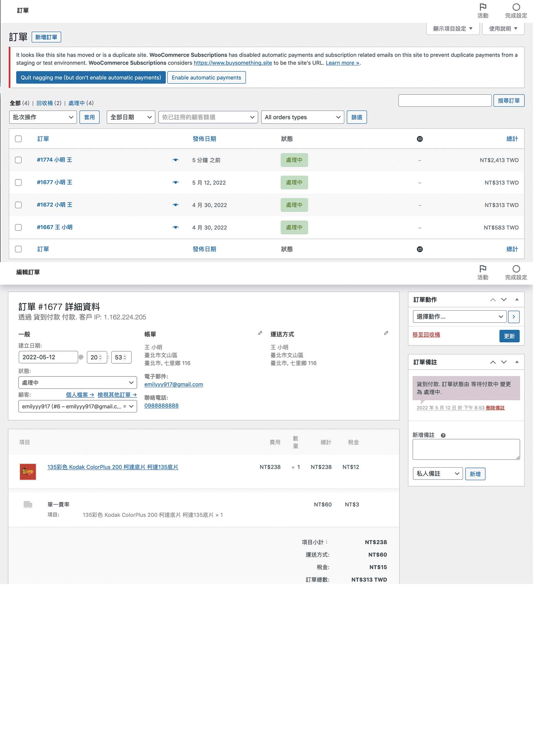The image size is (533, 756).
Task: Click the help question mark beside 新增備註
Action: [x=443, y=435]
